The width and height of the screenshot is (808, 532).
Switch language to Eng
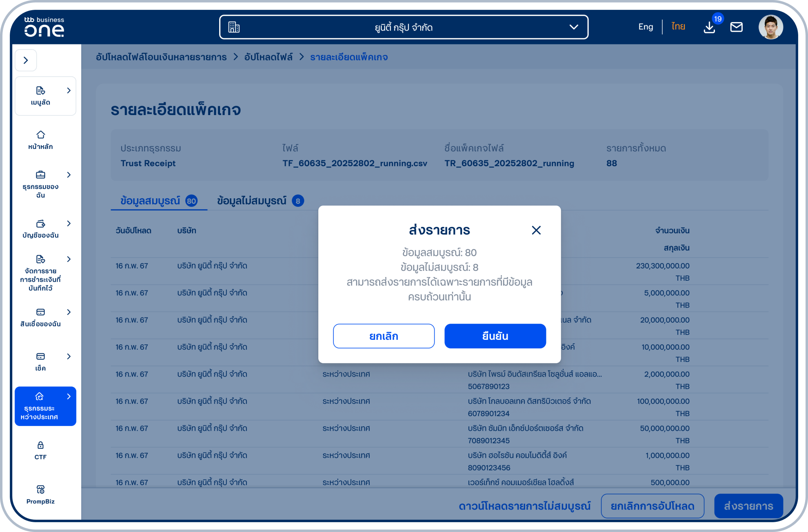point(645,27)
